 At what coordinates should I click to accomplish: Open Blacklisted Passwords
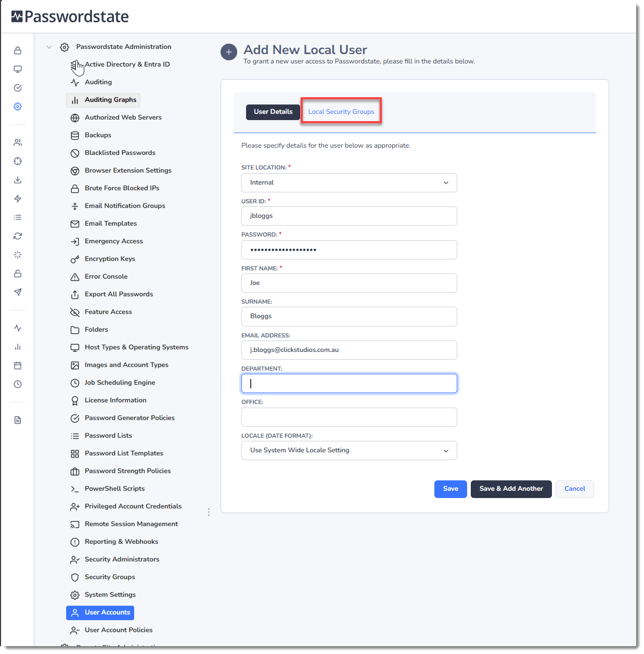(120, 153)
